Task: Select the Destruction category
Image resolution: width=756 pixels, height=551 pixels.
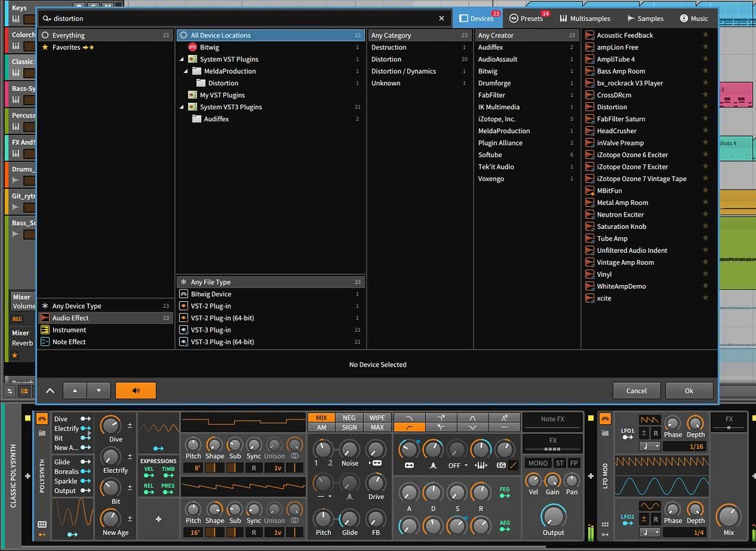Action: click(x=419, y=47)
